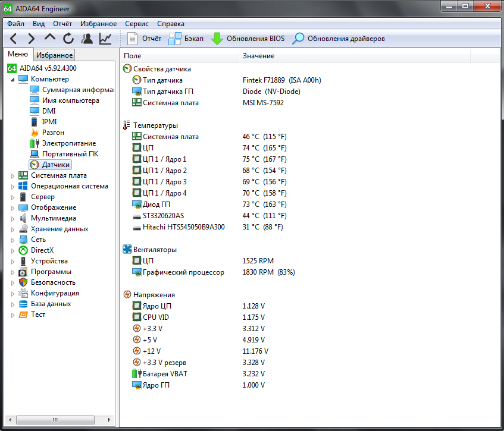
Task: Click the Температуры thermometer icon
Action: (127, 125)
